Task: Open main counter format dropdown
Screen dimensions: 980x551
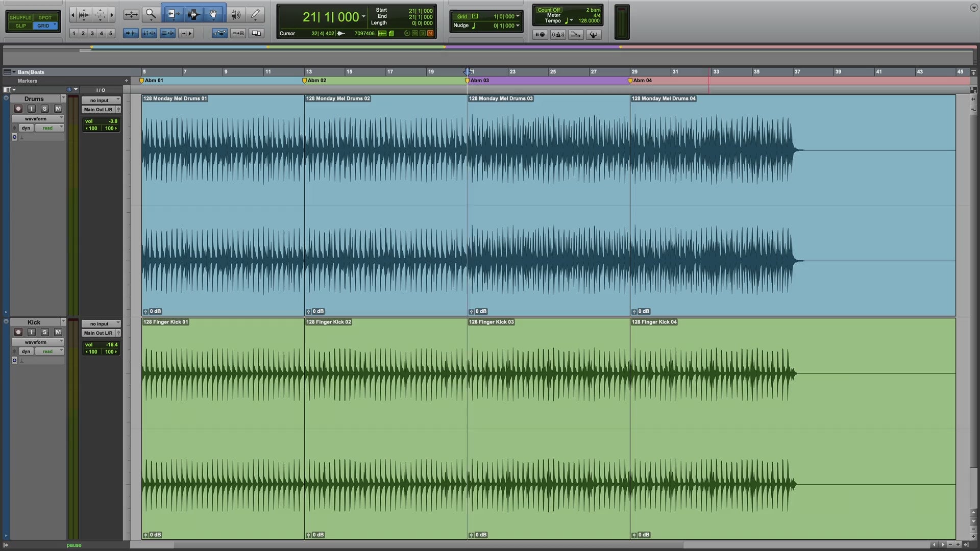Action: pyautogui.click(x=363, y=17)
